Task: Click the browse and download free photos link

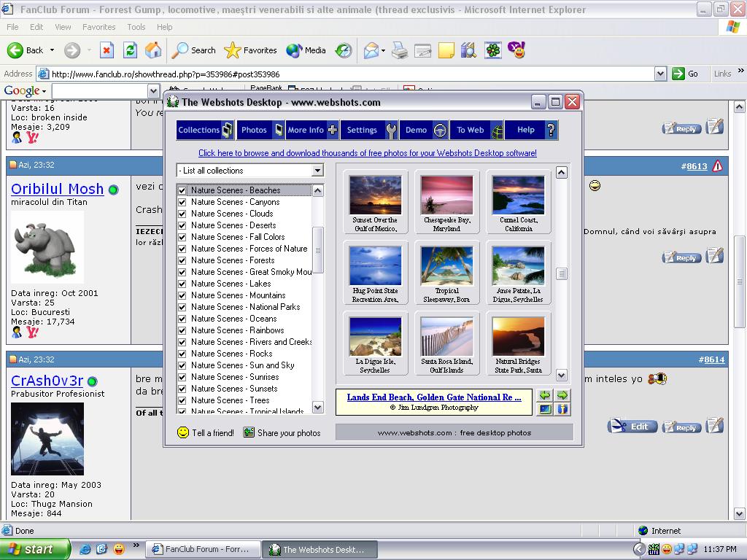Action: [368, 153]
